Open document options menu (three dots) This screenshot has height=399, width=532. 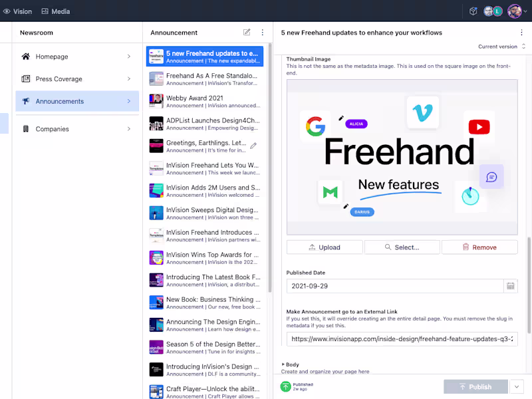tap(521, 33)
